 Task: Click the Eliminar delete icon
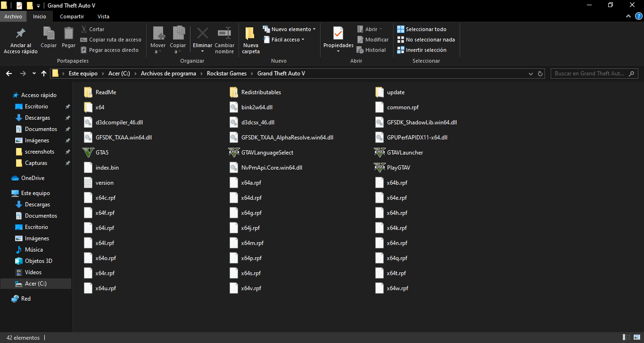pyautogui.click(x=202, y=34)
